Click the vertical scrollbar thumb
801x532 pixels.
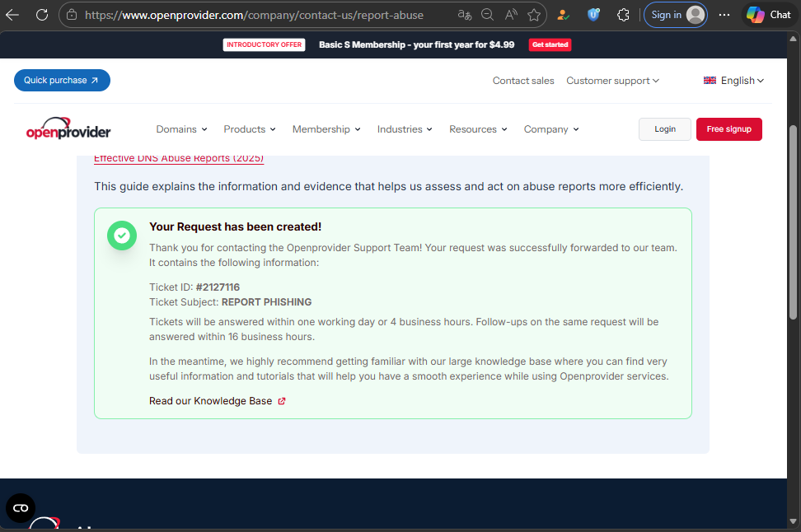793,222
